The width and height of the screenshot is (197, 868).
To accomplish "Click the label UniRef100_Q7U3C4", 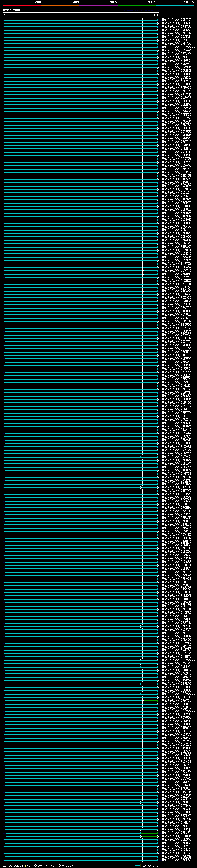I will 176,436.
